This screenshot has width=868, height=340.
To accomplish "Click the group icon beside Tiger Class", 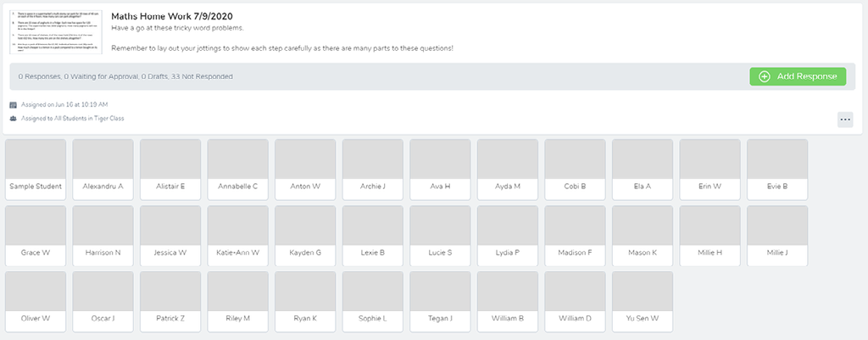I will [x=13, y=119].
